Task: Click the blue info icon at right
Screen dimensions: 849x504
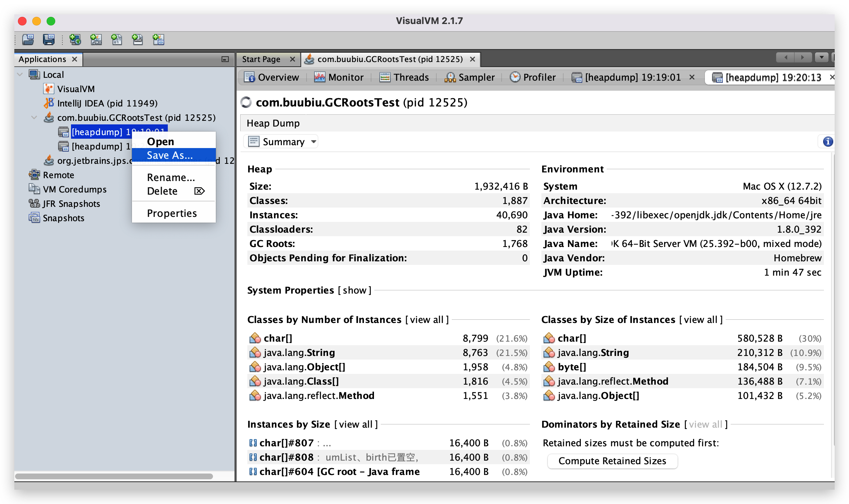Action: pyautogui.click(x=828, y=142)
